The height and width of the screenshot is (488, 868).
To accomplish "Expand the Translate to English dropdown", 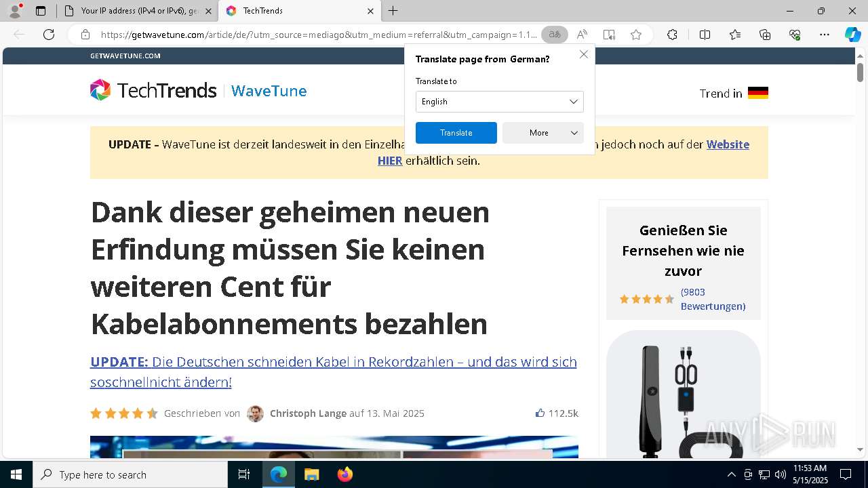I will pyautogui.click(x=499, y=102).
